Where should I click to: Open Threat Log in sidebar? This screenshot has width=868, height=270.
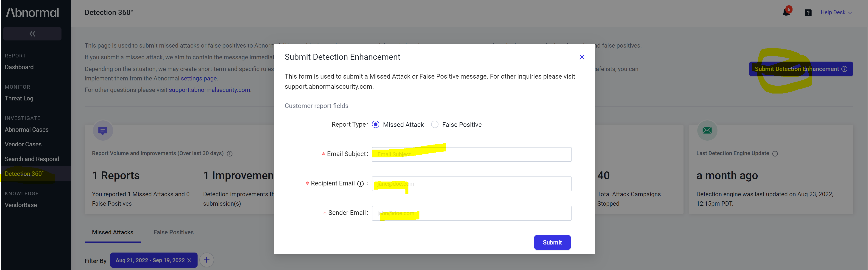click(x=19, y=98)
